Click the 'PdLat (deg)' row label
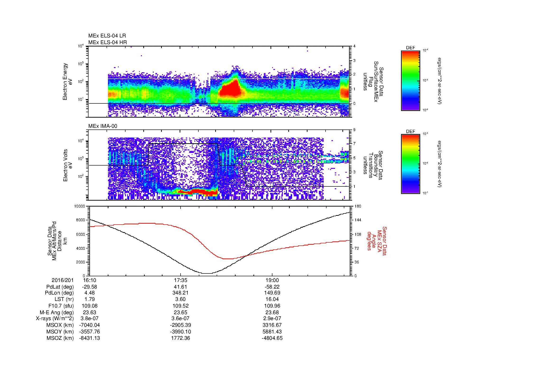Viewport: 555px width, 392px height. click(60, 287)
